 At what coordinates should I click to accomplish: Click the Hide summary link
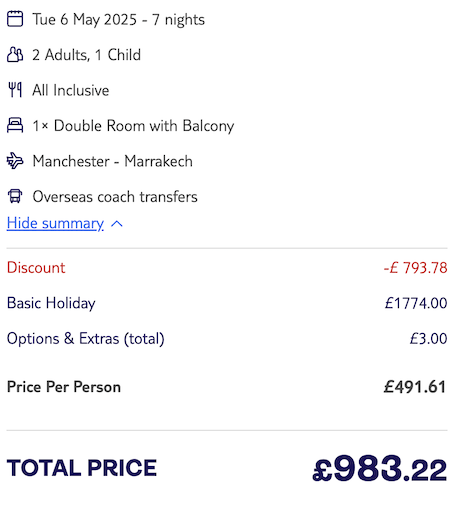coord(55,223)
